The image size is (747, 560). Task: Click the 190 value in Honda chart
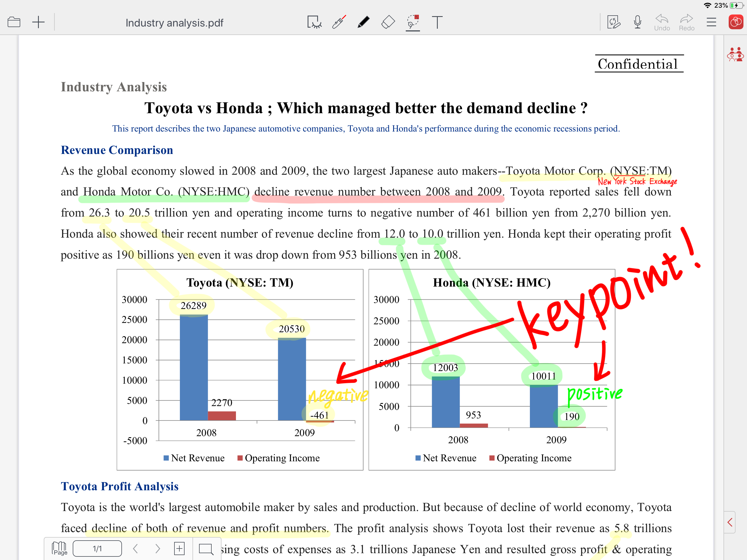tap(572, 416)
